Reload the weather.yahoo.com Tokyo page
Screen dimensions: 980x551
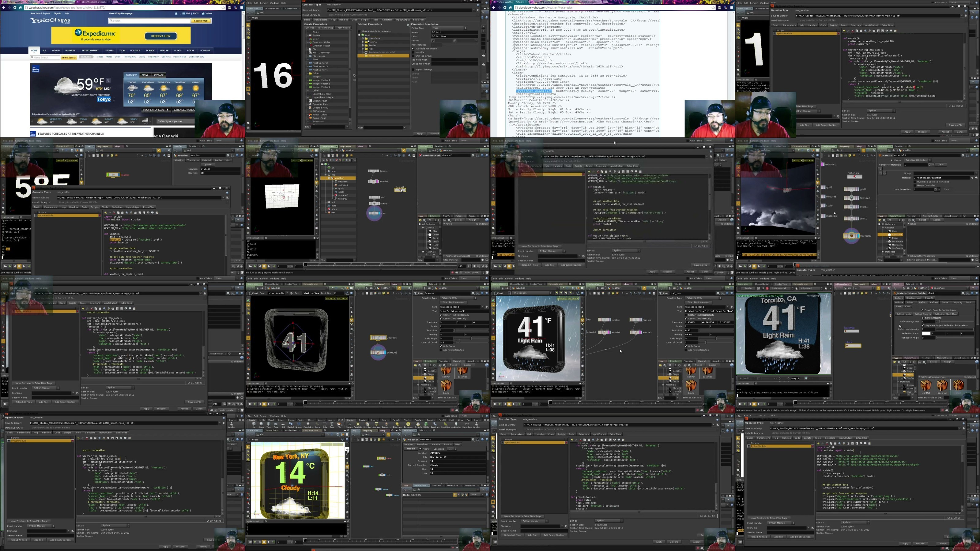click(x=15, y=8)
